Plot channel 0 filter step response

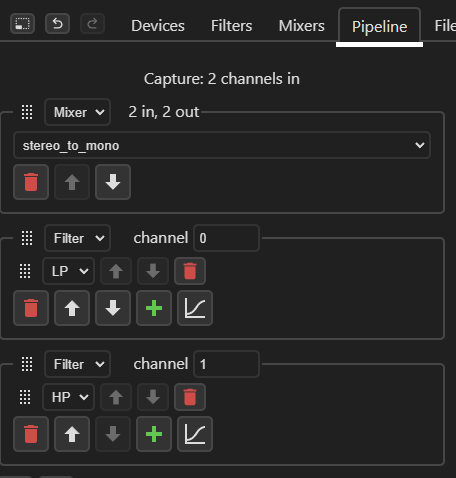tap(195, 308)
